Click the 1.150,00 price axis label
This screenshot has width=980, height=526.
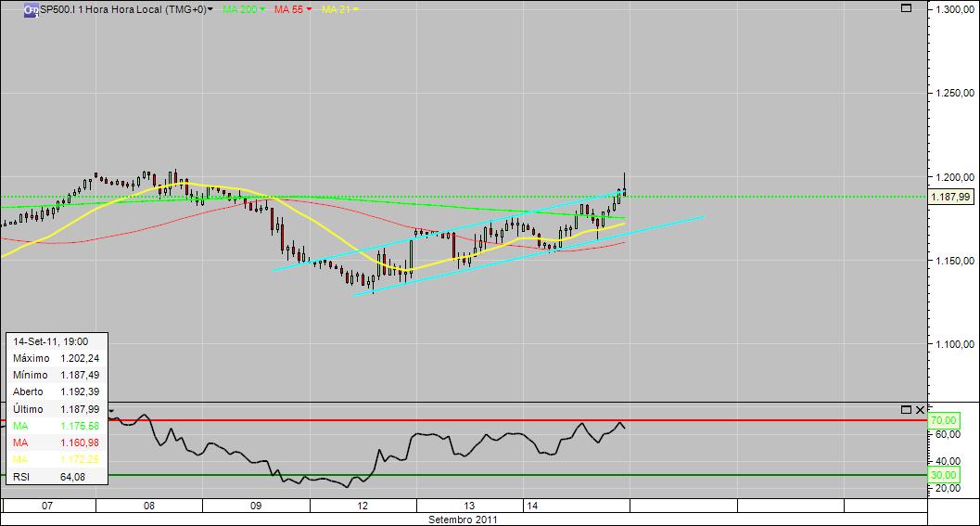pos(954,260)
